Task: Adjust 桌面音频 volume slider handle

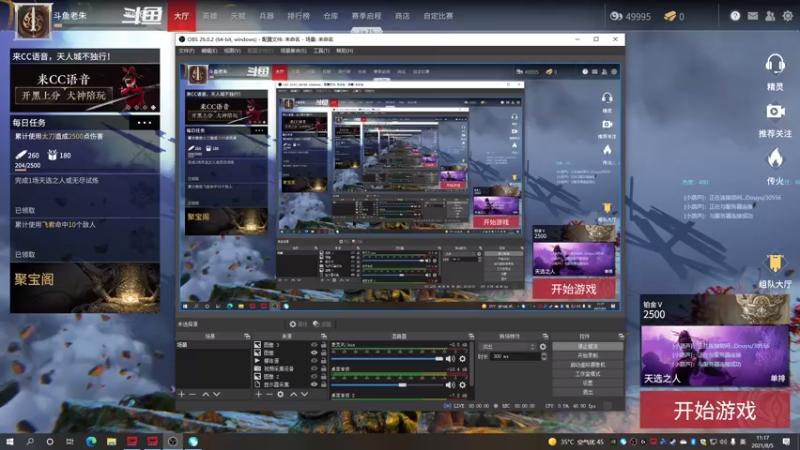Action: [x=403, y=385]
